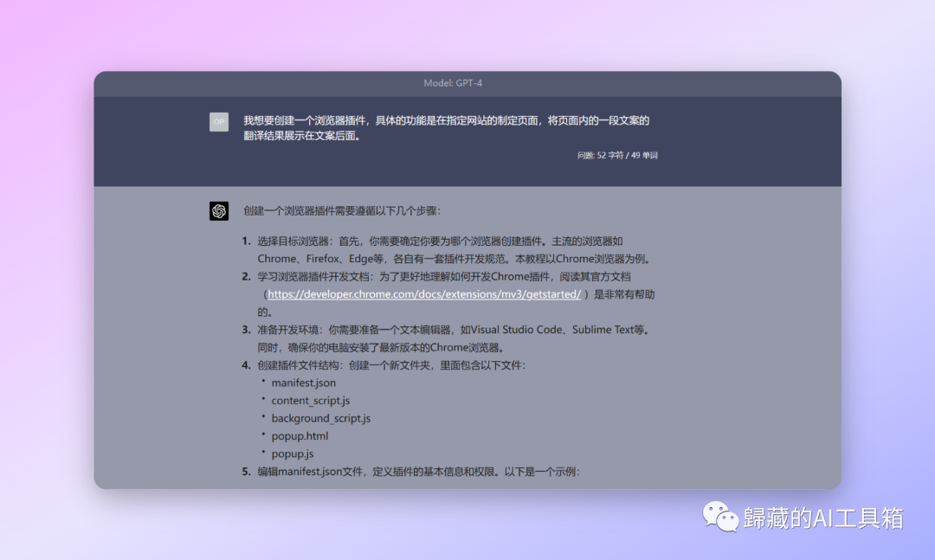Click the Model: GPT-4 header label
This screenshot has width=935, height=560.
(x=453, y=83)
